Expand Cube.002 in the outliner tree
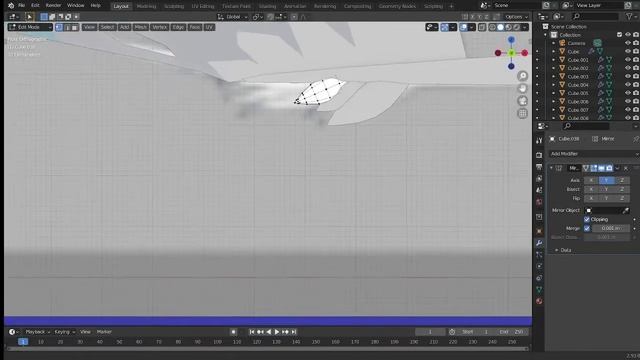 [554, 68]
